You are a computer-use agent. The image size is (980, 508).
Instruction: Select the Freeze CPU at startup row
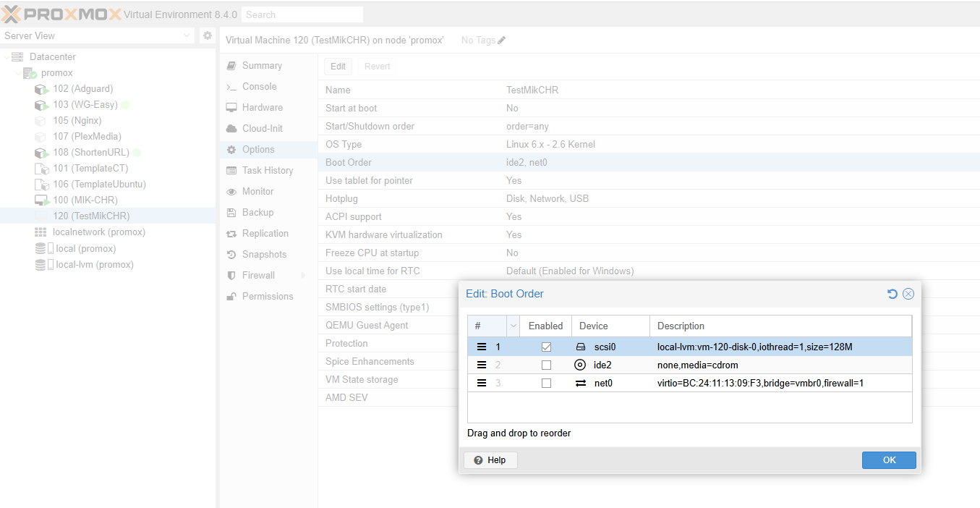[649, 253]
